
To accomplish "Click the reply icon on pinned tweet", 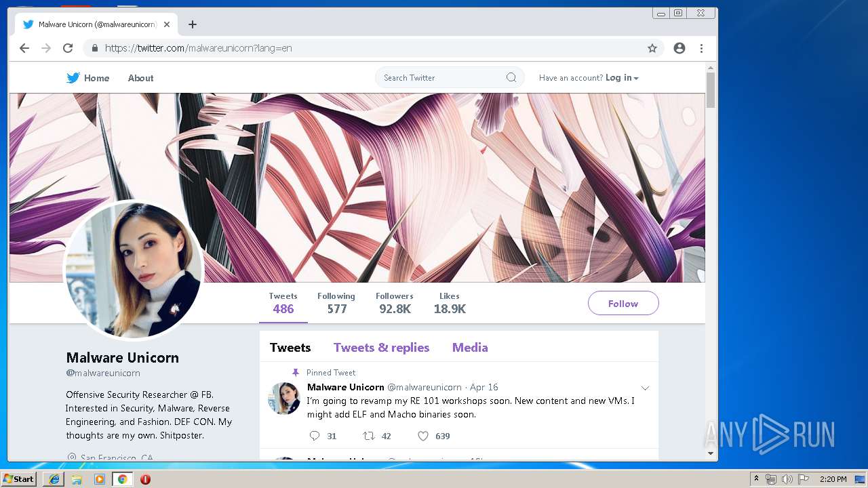I will point(314,436).
